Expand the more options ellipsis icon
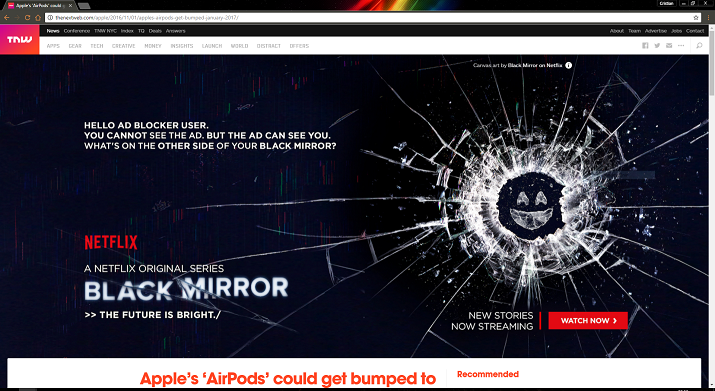 [681, 46]
